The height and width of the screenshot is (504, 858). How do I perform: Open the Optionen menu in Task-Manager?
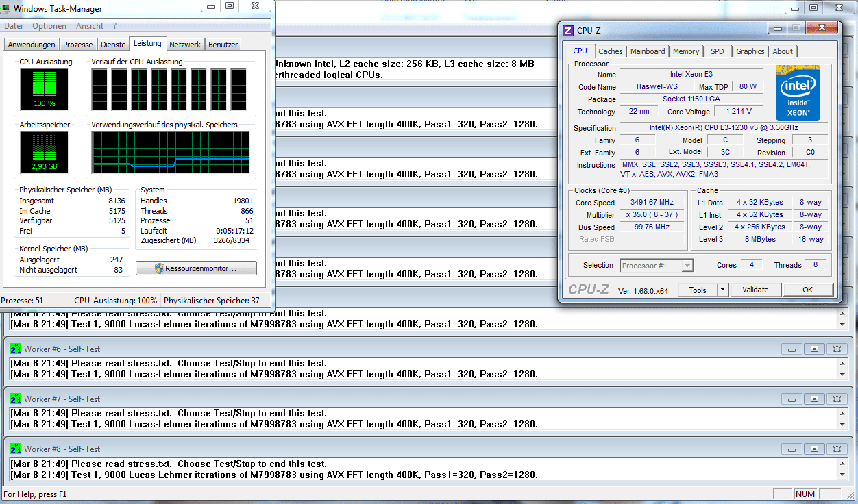[49, 26]
